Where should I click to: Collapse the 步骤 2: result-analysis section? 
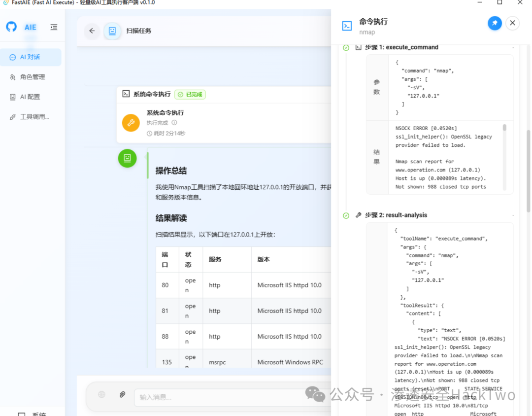[513, 215]
